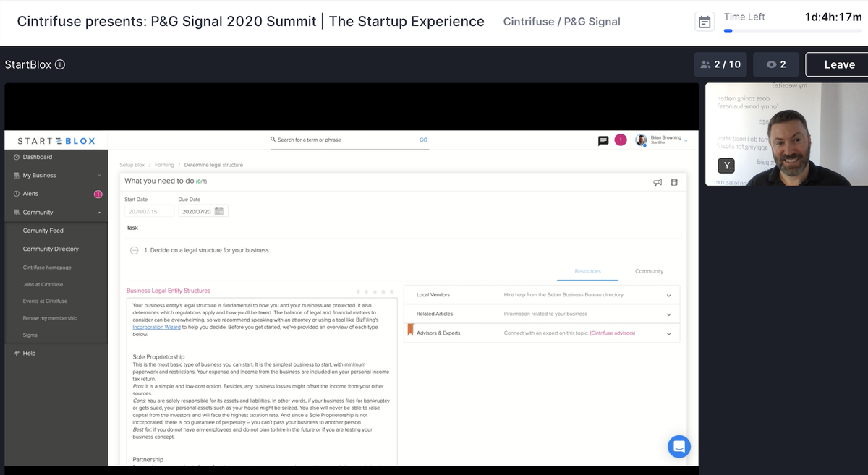Open Sigma in the sidebar
The width and height of the screenshot is (868, 475).
coord(30,335)
